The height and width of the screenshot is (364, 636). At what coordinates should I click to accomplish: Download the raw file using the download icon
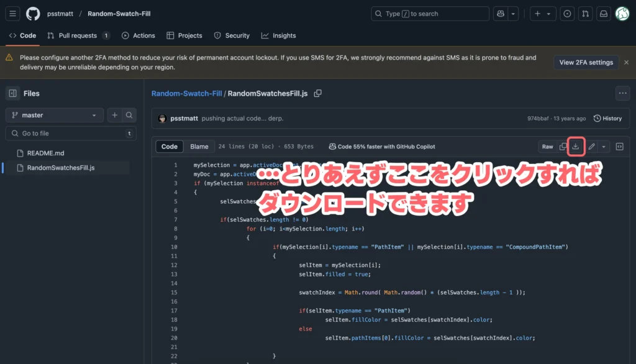point(576,147)
